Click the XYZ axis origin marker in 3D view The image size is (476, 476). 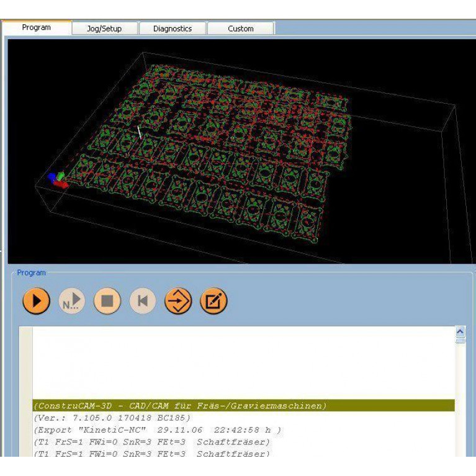58,179
